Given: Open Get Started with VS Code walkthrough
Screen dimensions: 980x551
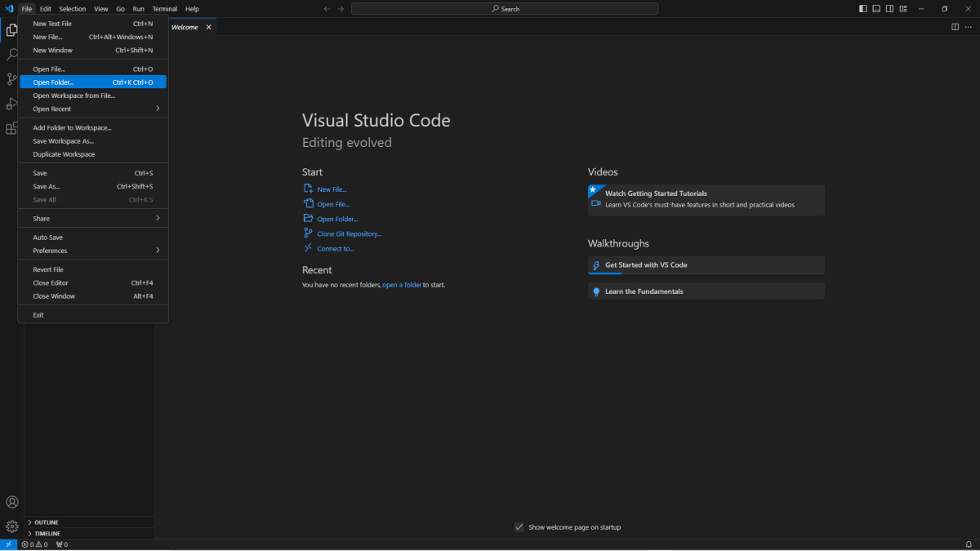Looking at the screenshot, I should click(706, 265).
